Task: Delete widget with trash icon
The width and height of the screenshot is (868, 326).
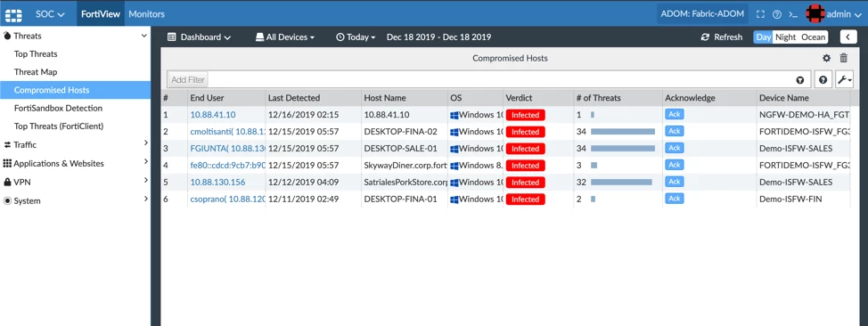Action: click(844, 58)
